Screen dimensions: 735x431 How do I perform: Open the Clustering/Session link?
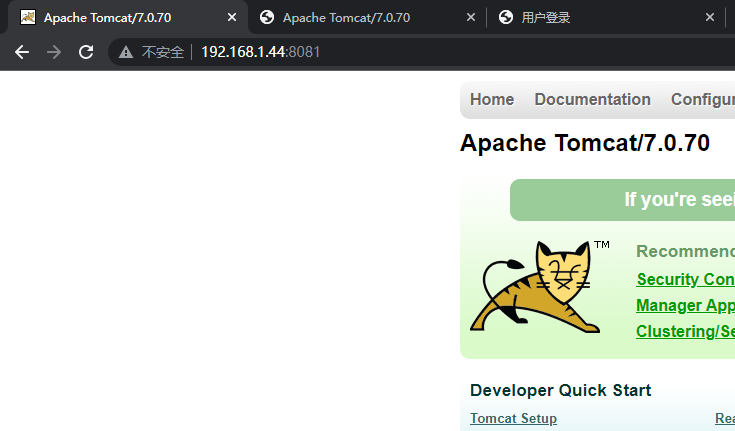click(685, 332)
